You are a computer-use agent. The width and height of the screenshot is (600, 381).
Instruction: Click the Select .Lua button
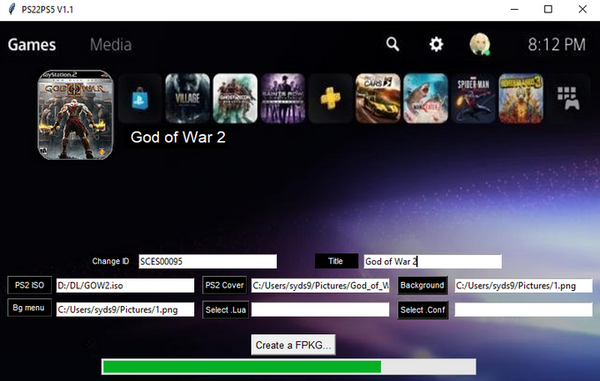(225, 310)
